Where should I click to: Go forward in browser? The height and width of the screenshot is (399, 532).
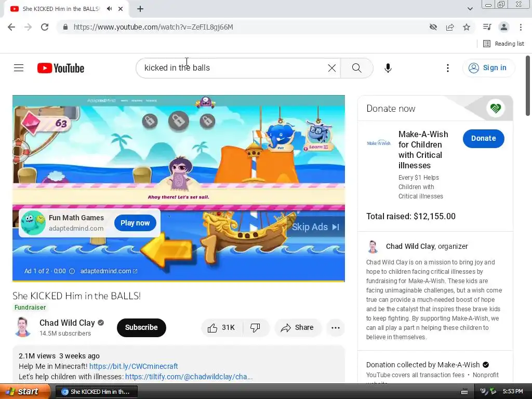point(28,27)
